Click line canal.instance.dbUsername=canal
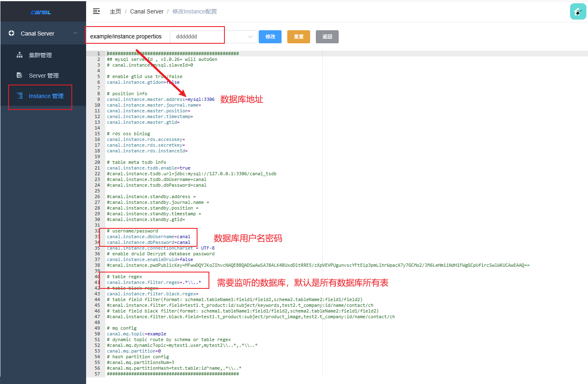This screenshot has height=384, width=588. click(x=149, y=237)
